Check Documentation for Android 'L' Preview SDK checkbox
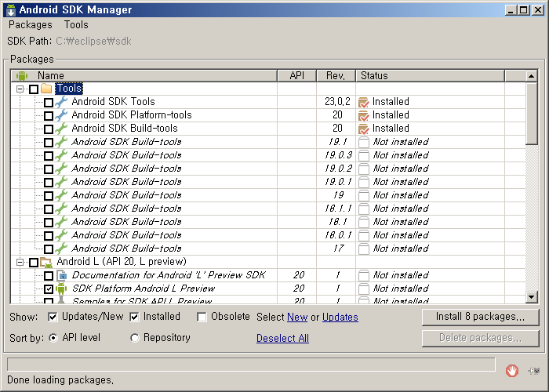549x392 pixels. (49, 276)
